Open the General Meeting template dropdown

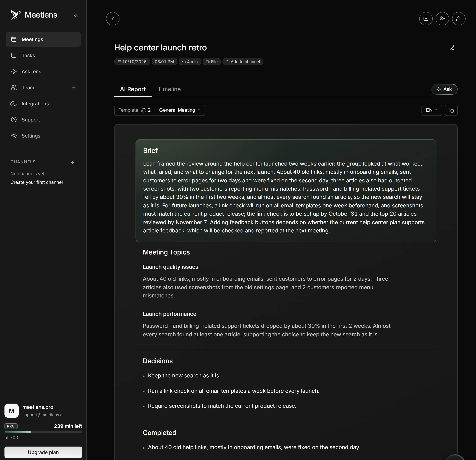180,110
